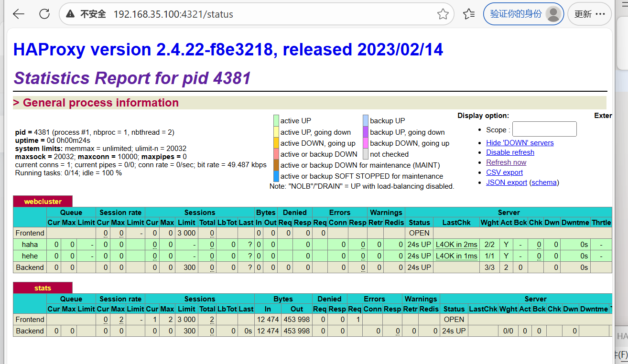Image resolution: width=628 pixels, height=364 pixels.
Task: Reload the page with the refresh icon
Action: [44, 14]
